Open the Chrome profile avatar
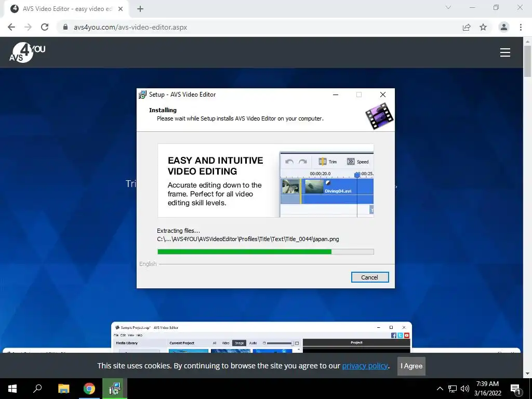The image size is (532, 399). click(504, 27)
